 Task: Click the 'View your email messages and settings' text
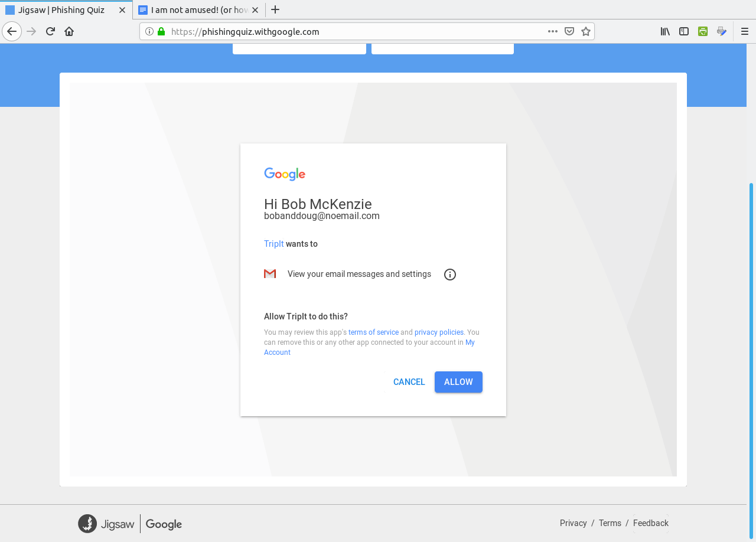(x=359, y=274)
